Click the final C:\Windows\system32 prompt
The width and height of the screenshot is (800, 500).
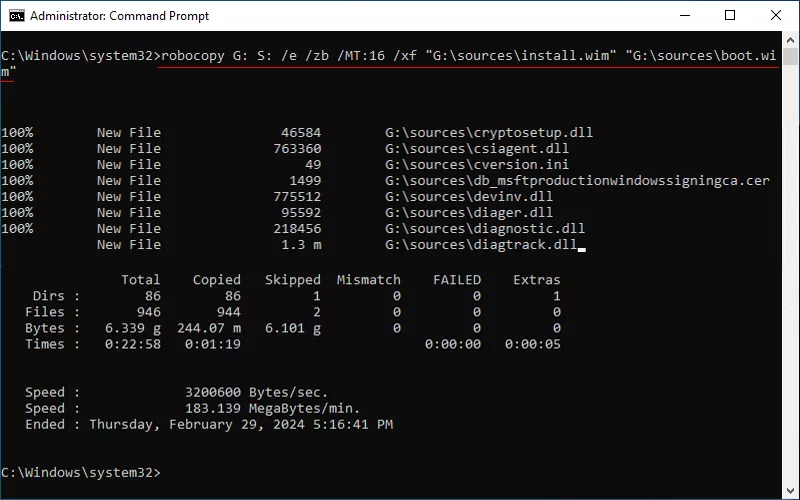point(80,472)
